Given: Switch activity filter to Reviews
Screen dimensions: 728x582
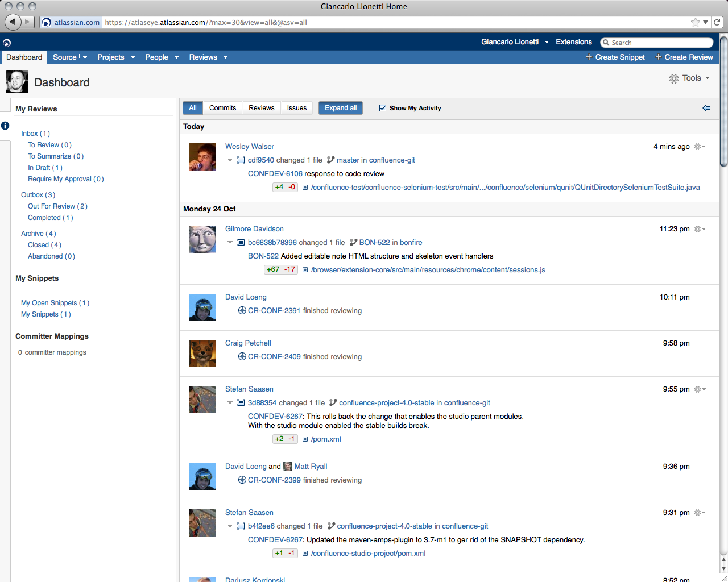Looking at the screenshot, I should 262,108.
